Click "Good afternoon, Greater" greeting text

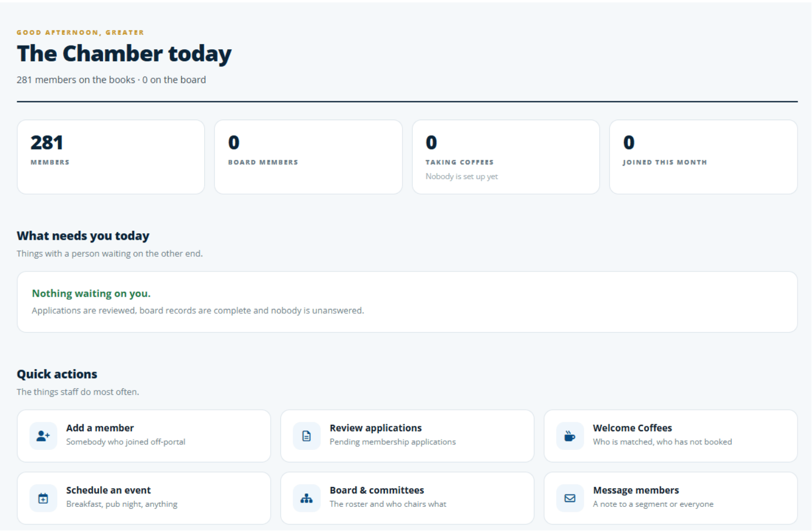pos(80,33)
